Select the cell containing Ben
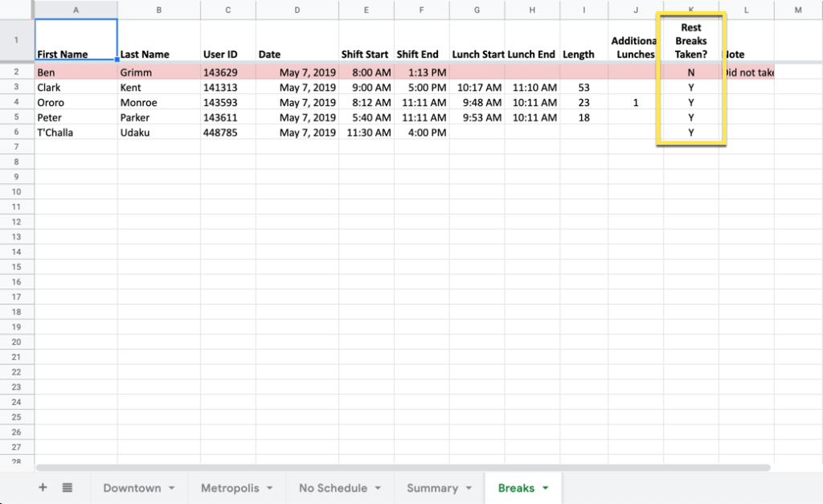 [76, 72]
